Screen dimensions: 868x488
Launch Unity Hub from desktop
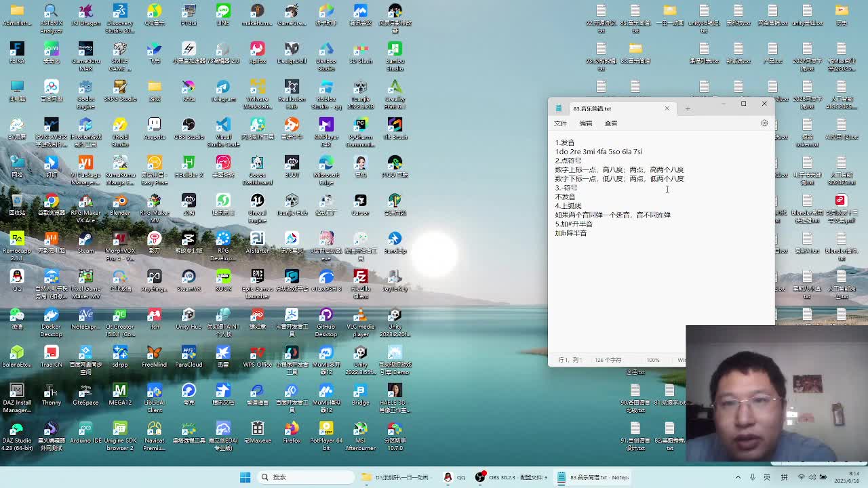click(x=189, y=316)
